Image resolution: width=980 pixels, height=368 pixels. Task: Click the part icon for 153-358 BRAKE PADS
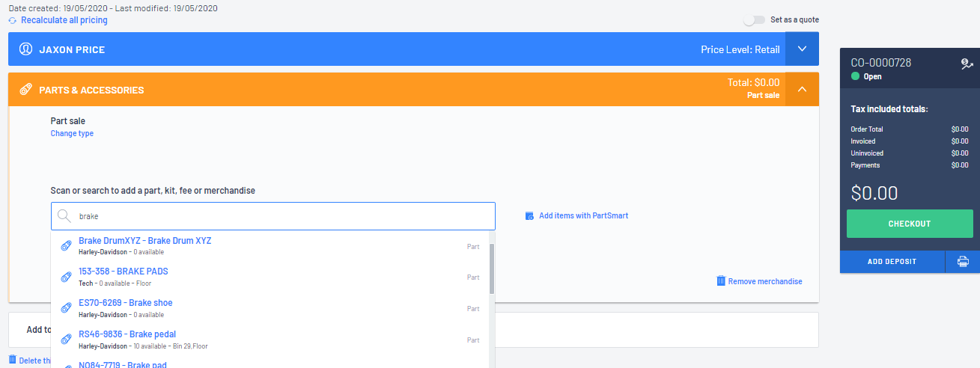(66, 277)
